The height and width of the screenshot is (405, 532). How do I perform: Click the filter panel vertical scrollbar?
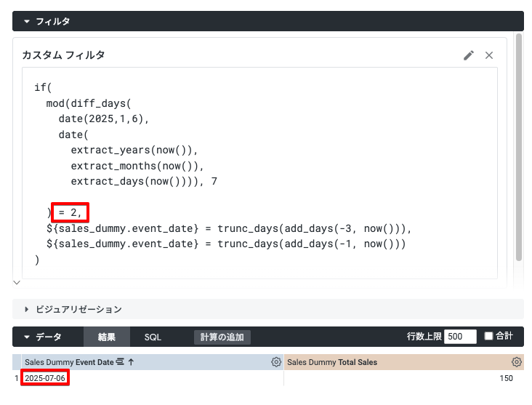point(519,145)
